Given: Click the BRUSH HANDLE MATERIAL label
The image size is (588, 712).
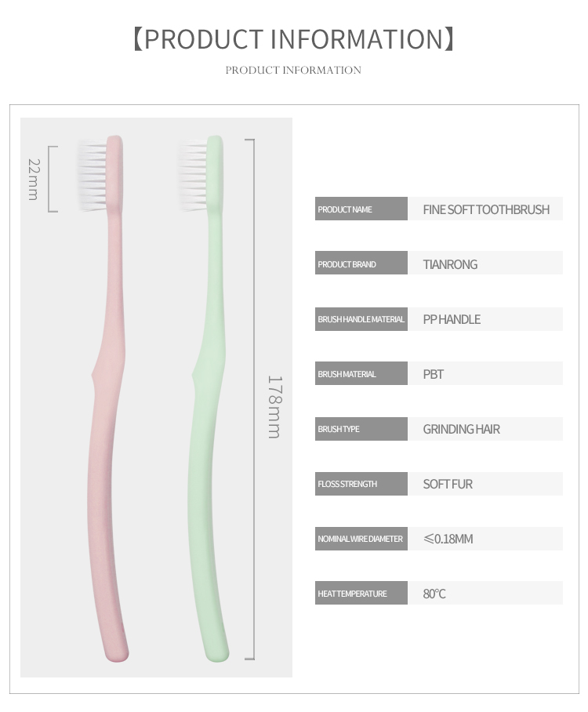Looking at the screenshot, I should pyautogui.click(x=361, y=319).
